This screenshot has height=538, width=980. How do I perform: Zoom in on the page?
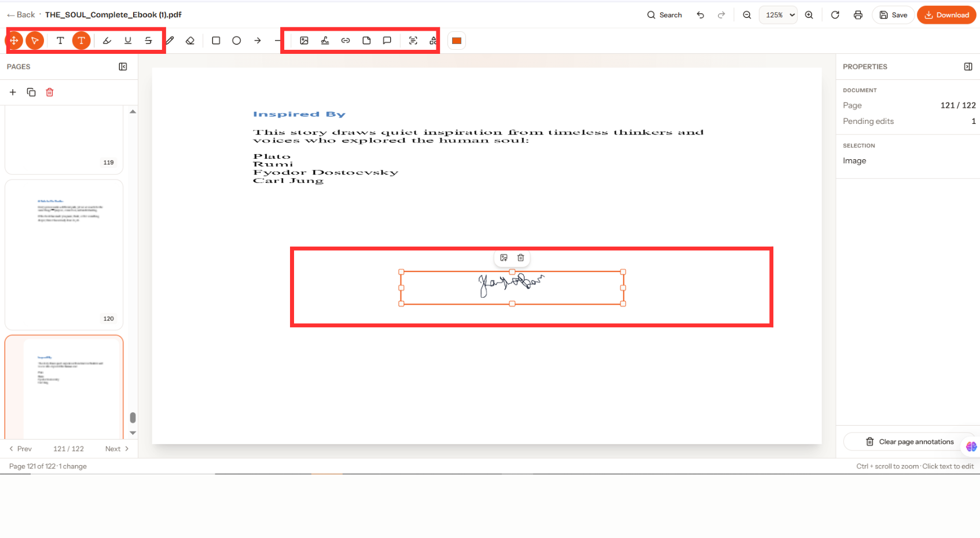(809, 15)
